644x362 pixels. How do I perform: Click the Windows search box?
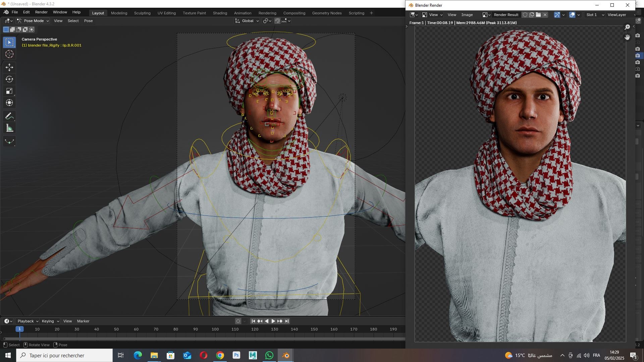coord(64,355)
